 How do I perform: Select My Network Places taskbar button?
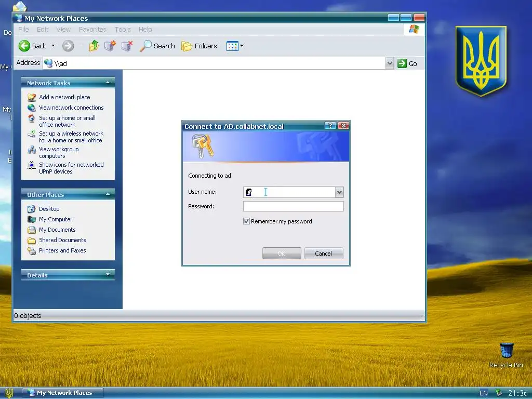click(63, 393)
